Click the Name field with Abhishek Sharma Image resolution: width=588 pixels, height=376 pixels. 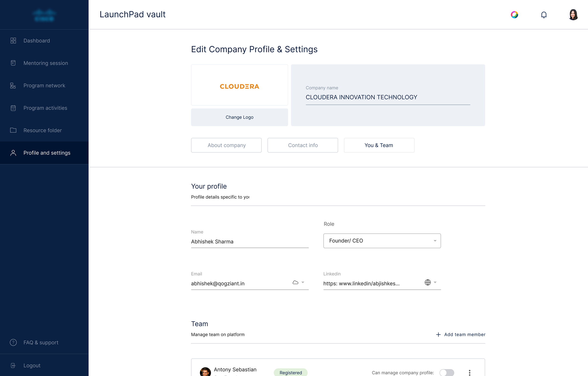250,242
